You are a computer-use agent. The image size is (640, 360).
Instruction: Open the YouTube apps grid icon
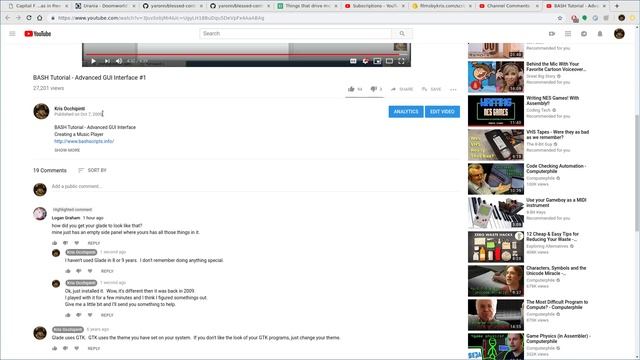(x=568, y=33)
